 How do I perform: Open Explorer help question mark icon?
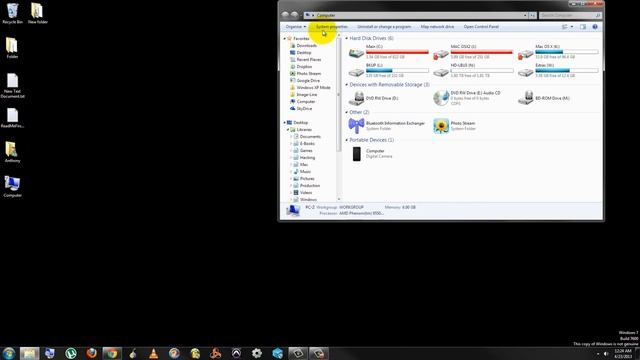[595, 27]
